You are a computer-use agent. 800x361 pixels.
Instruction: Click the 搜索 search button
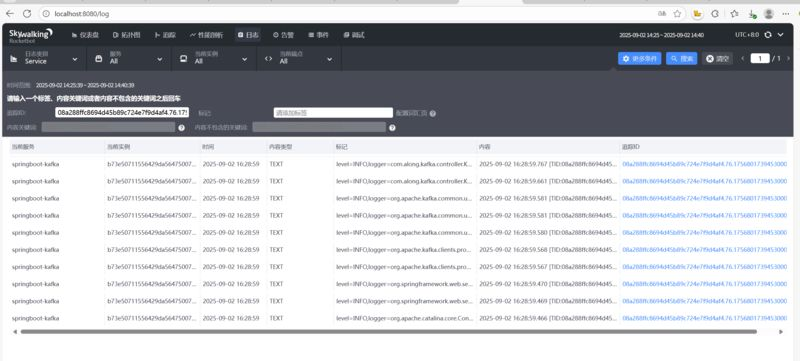[682, 59]
